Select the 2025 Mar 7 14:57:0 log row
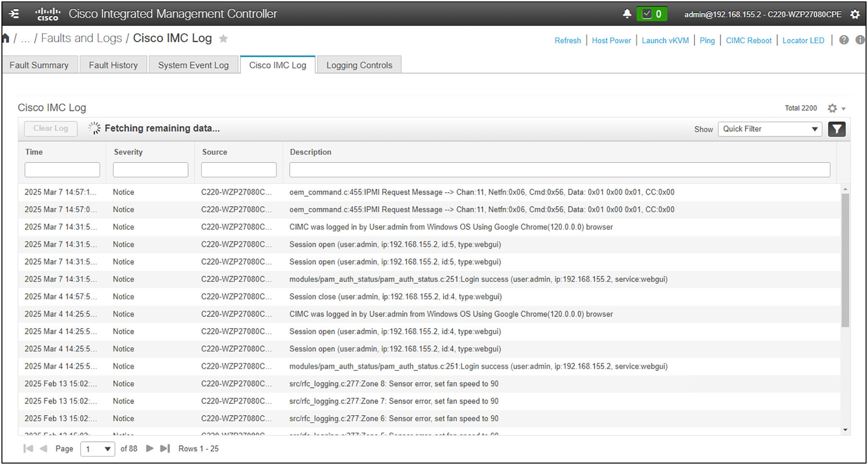This screenshot has width=868, height=465. 429,209
